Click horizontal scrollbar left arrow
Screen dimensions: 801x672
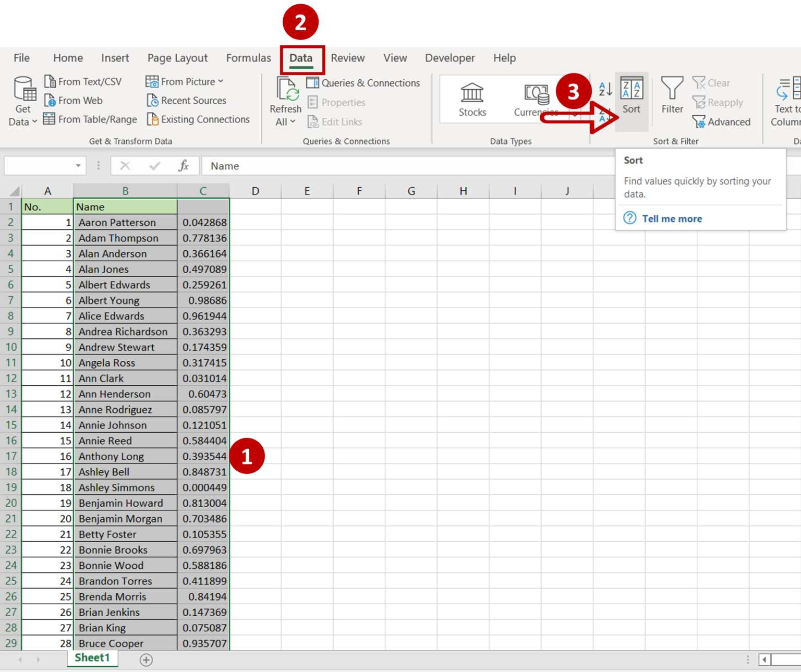pyautogui.click(x=764, y=659)
